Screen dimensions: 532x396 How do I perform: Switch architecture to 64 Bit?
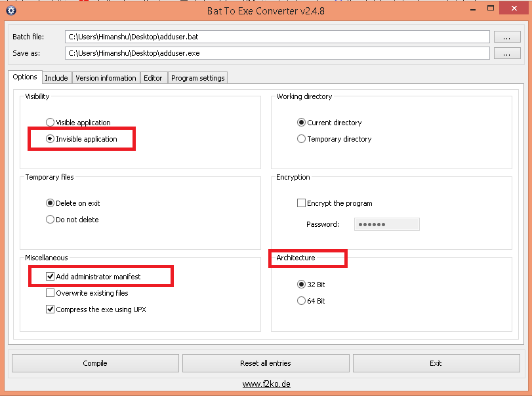[x=301, y=300]
